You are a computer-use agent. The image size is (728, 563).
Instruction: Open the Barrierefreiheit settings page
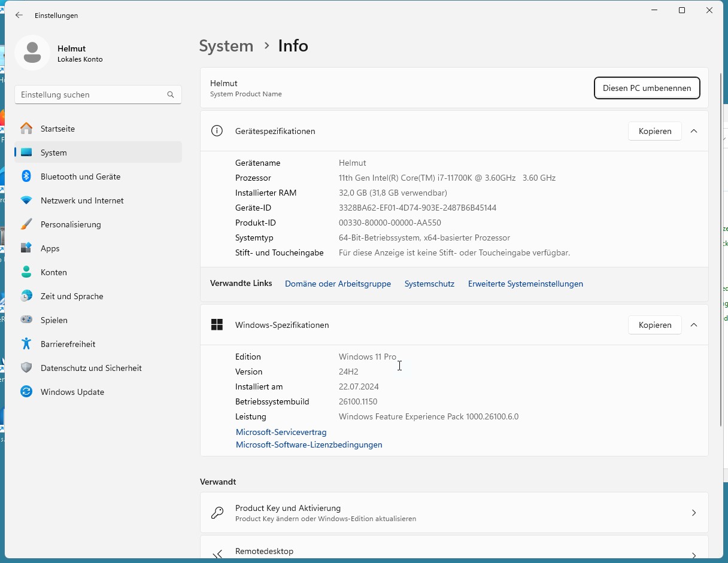(x=98, y=344)
